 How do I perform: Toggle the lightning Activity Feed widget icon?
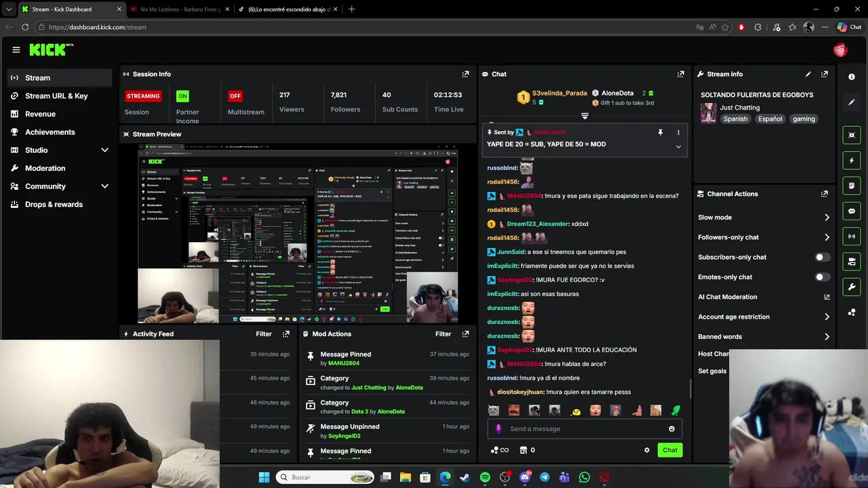pyautogui.click(x=852, y=161)
